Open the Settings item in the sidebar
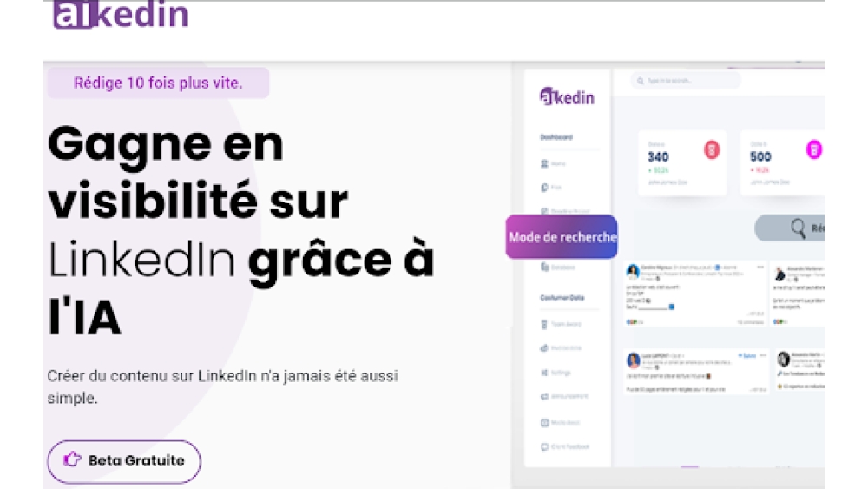Image resolution: width=868 pixels, height=489 pixels. [x=556, y=372]
